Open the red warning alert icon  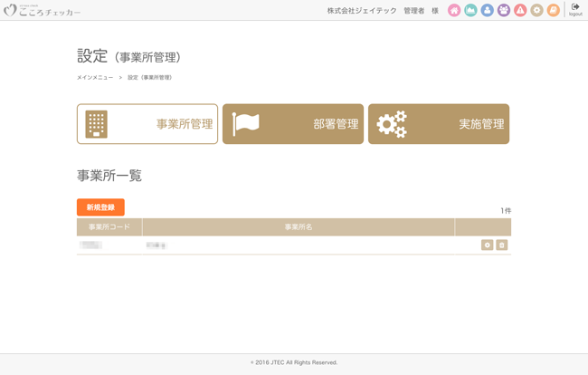tap(520, 11)
